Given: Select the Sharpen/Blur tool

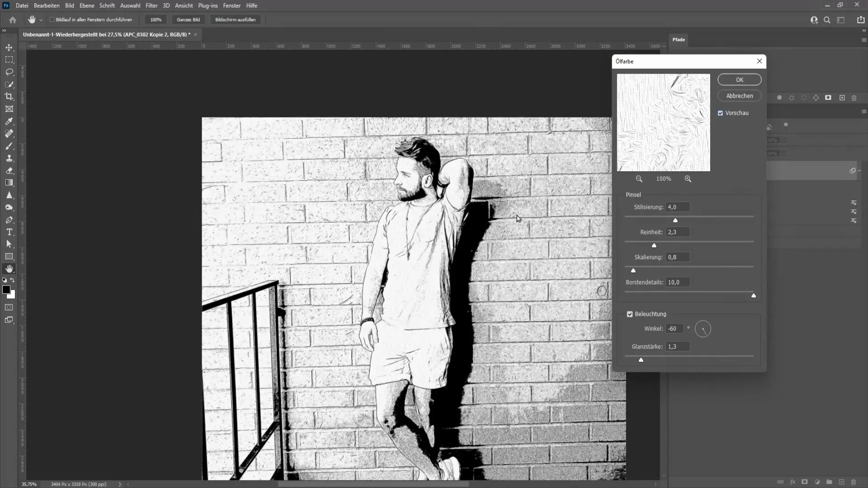Looking at the screenshot, I should 9,195.
